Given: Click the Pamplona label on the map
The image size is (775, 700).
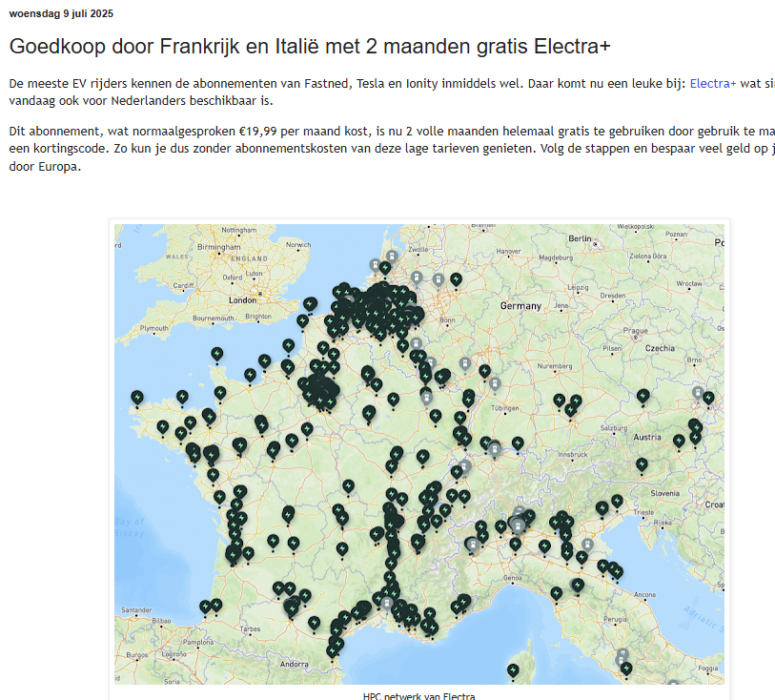Looking at the screenshot, I should (198, 642).
